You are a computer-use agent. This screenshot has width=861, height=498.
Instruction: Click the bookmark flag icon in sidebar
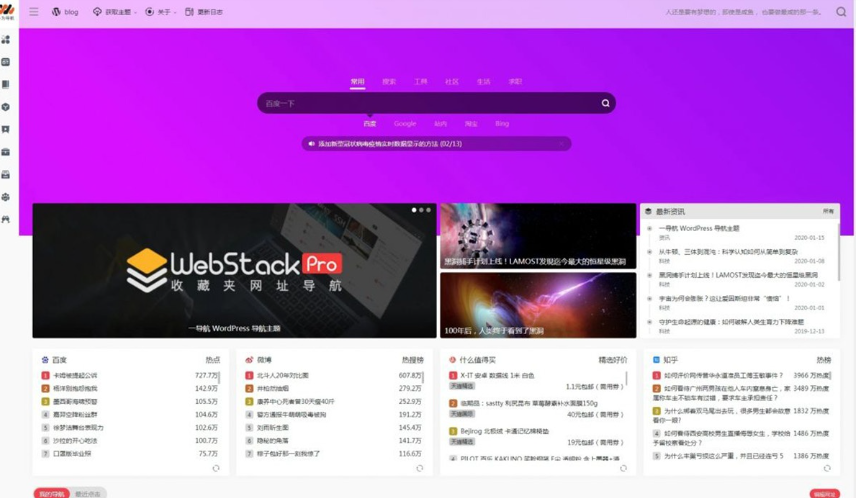pyautogui.click(x=6, y=130)
